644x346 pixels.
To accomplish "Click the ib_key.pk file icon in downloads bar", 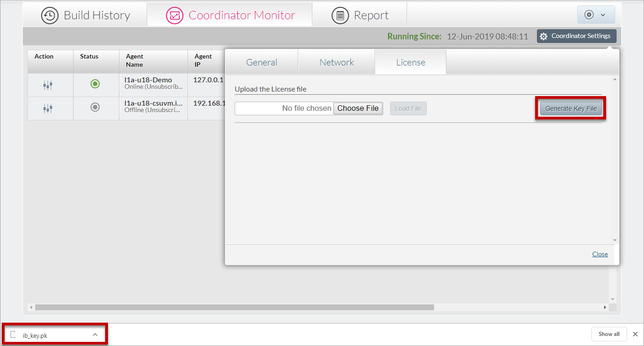I will pos(14,335).
